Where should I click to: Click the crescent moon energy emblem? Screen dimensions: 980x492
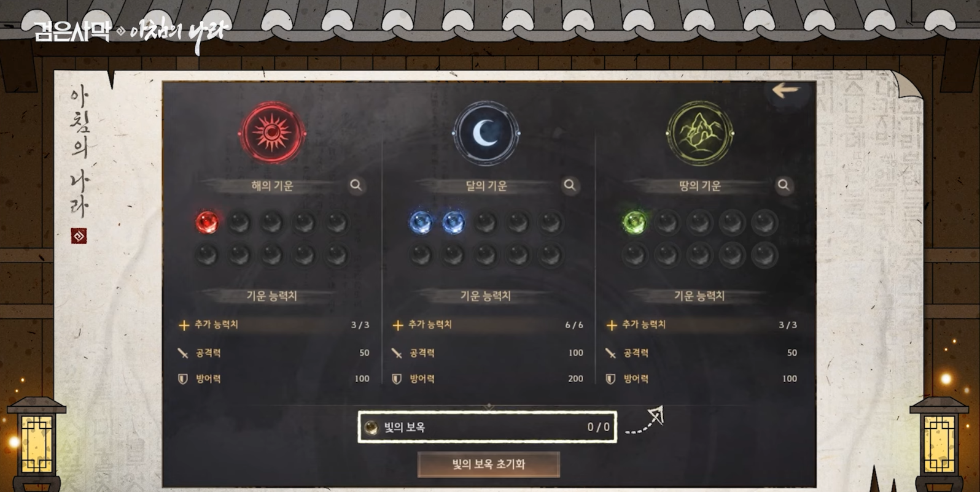[x=486, y=133]
